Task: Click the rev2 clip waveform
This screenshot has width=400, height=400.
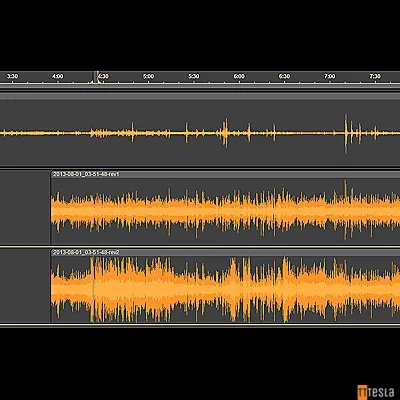Action: [x=225, y=289]
